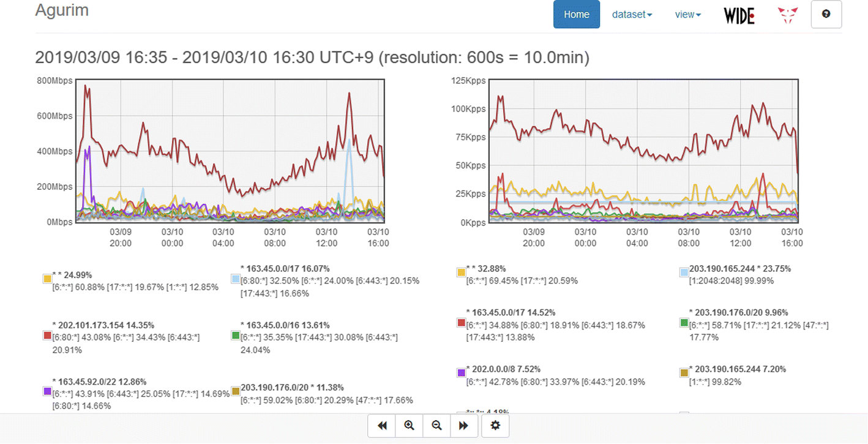Go to Home page
868x444 pixels.
[577, 14]
